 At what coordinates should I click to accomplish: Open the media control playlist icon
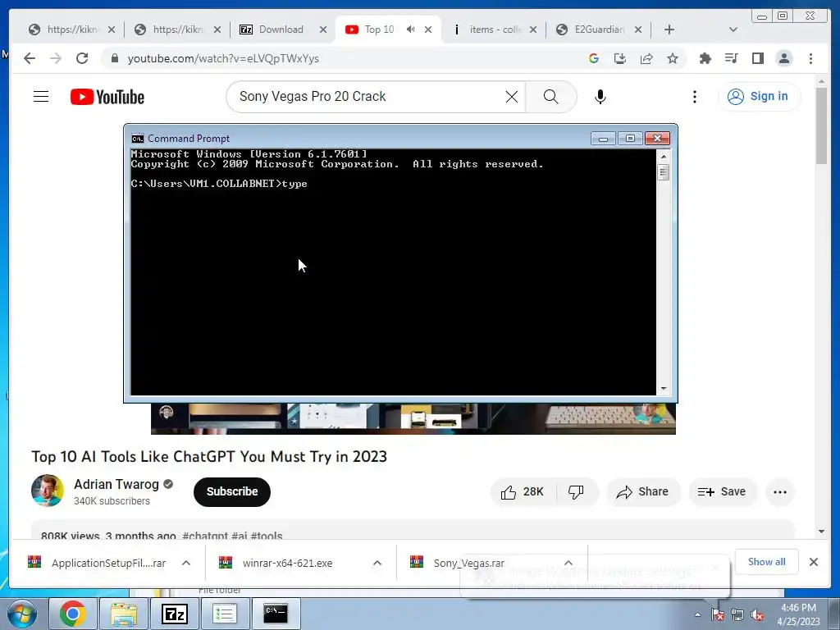click(x=731, y=58)
